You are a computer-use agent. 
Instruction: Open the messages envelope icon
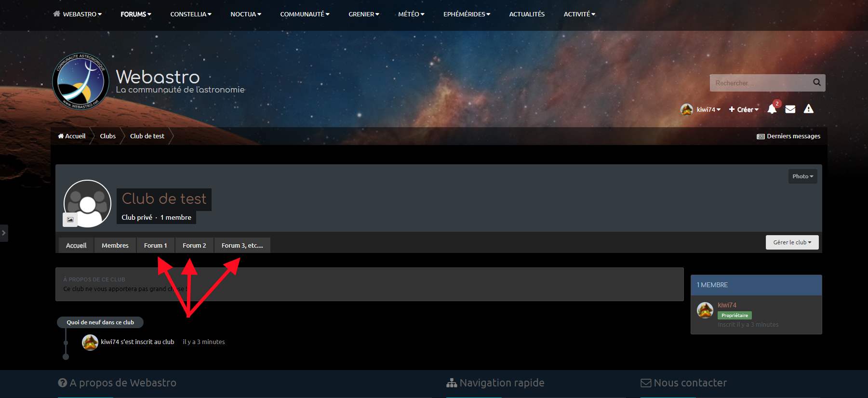[790, 109]
